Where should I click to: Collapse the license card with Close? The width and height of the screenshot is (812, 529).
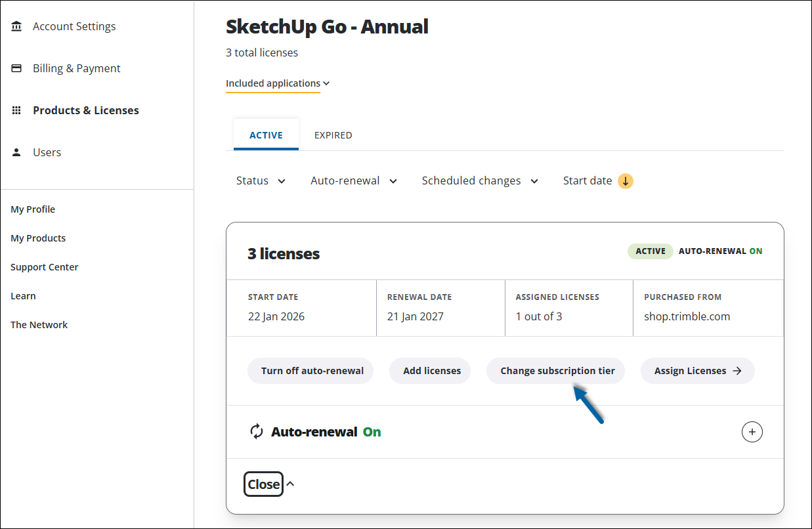point(264,484)
